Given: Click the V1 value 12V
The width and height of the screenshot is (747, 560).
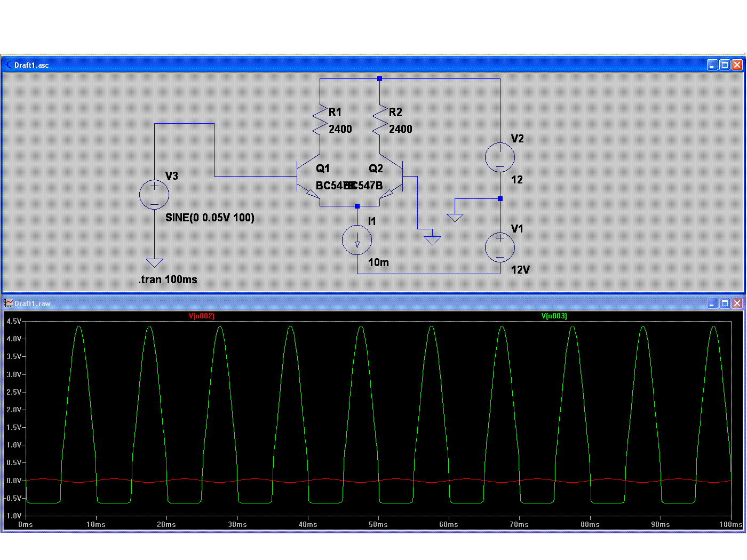Looking at the screenshot, I should click(x=520, y=270).
